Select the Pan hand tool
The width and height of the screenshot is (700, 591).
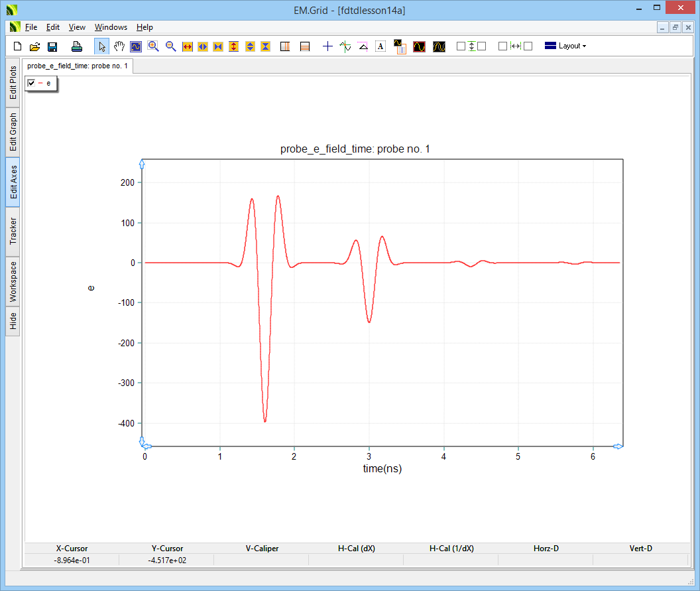point(119,46)
